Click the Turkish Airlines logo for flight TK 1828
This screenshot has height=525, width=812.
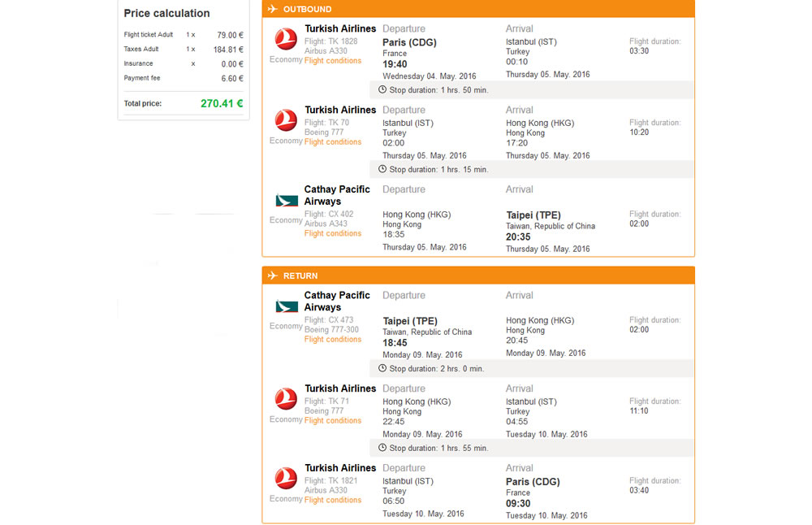pos(286,39)
